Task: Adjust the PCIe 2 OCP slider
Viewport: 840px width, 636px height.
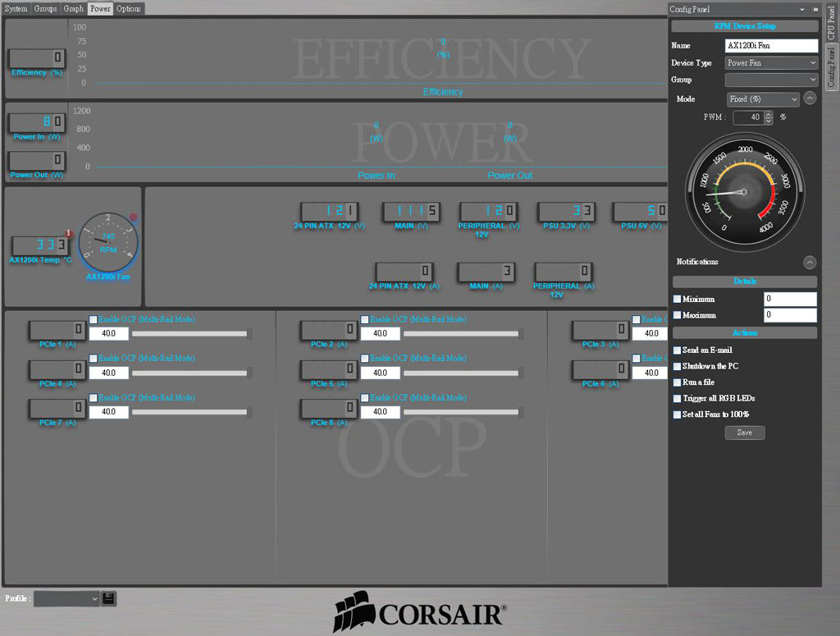Action: 463,334
